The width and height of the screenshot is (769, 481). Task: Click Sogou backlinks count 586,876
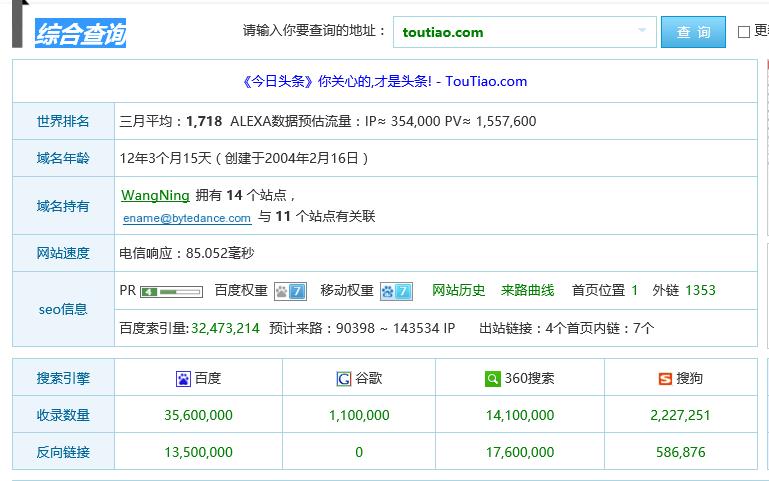pos(680,452)
